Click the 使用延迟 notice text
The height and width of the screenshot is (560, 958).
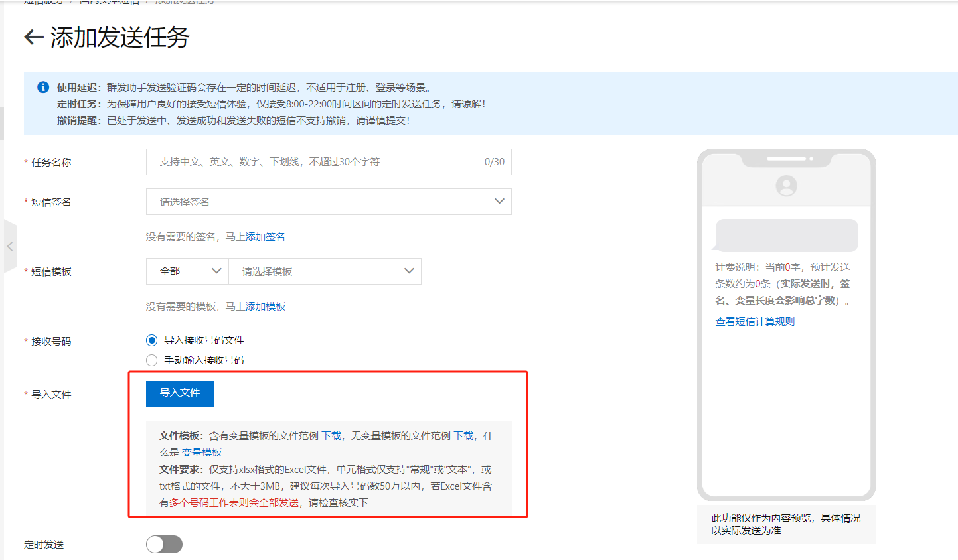pos(245,87)
